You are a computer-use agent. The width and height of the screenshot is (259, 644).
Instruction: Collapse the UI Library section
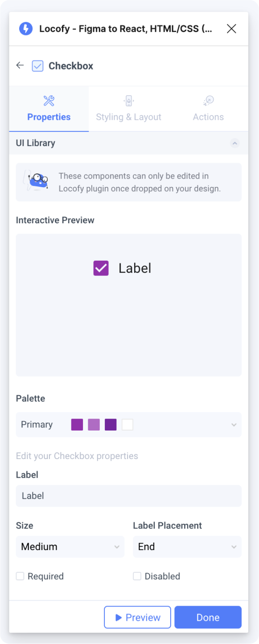[235, 143]
